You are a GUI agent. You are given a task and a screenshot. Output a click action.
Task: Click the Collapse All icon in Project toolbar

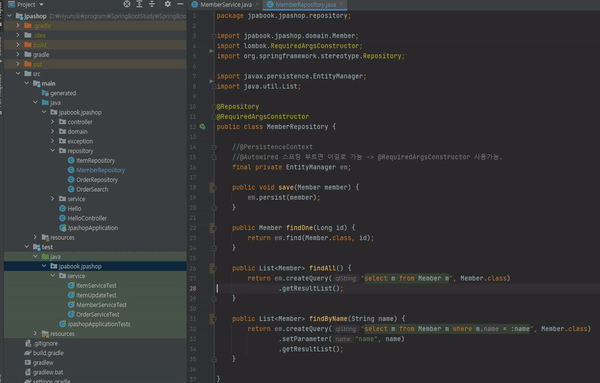click(x=152, y=4)
